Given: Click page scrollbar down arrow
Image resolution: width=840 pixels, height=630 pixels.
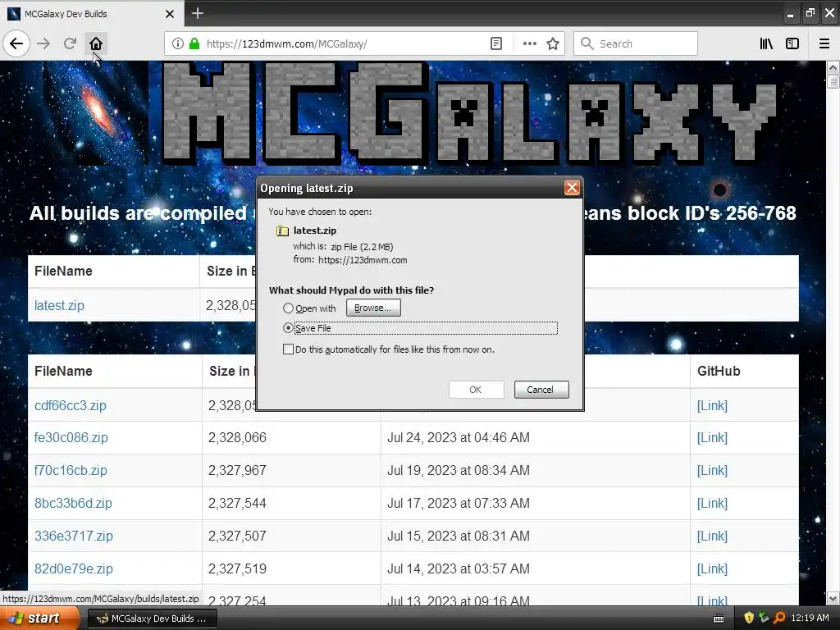Looking at the screenshot, I should (x=833, y=598).
